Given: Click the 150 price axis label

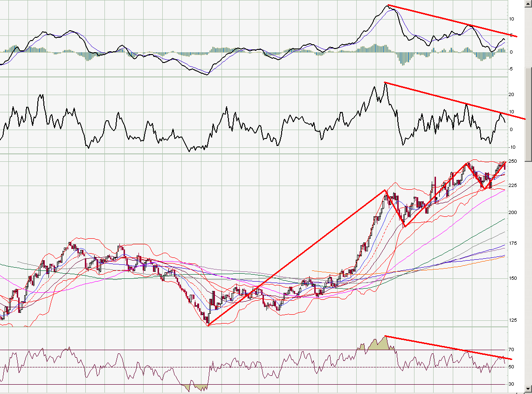Looking at the screenshot, I should pyautogui.click(x=512, y=278).
